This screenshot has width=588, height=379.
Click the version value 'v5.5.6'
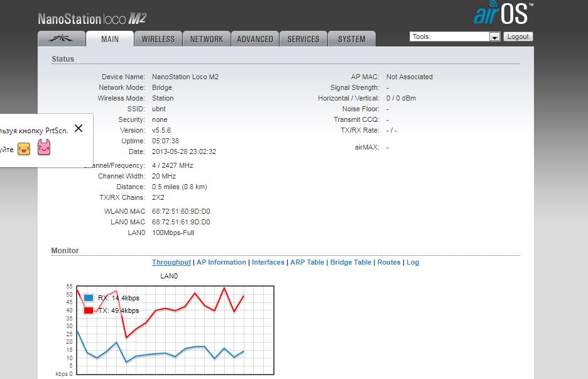pos(161,130)
